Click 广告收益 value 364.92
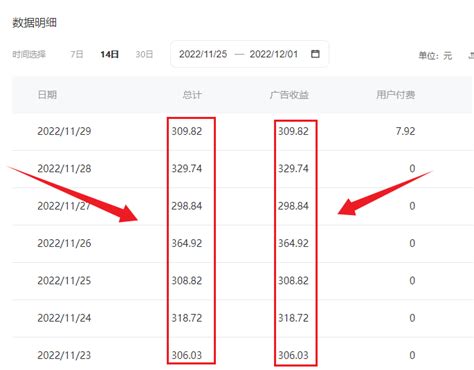Viewport: 474px width, 370px height. (x=293, y=243)
